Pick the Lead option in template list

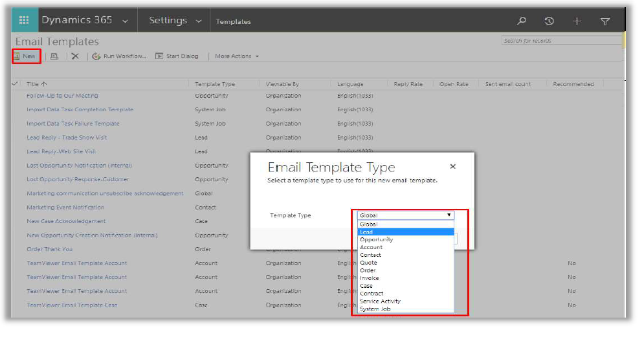tap(366, 232)
